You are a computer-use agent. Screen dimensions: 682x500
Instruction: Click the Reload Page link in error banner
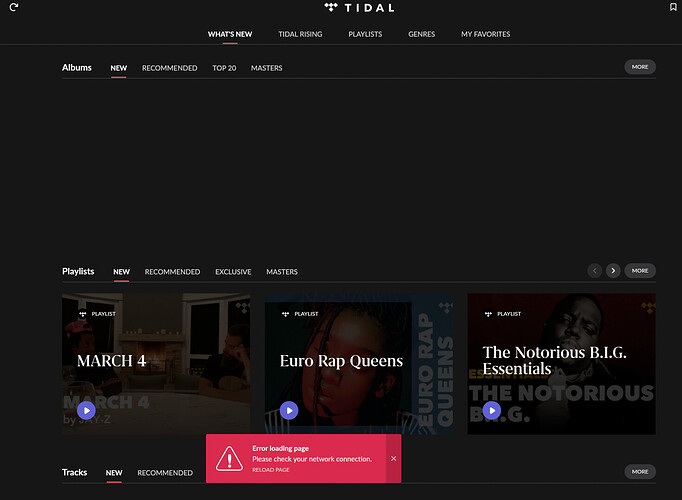click(271, 470)
